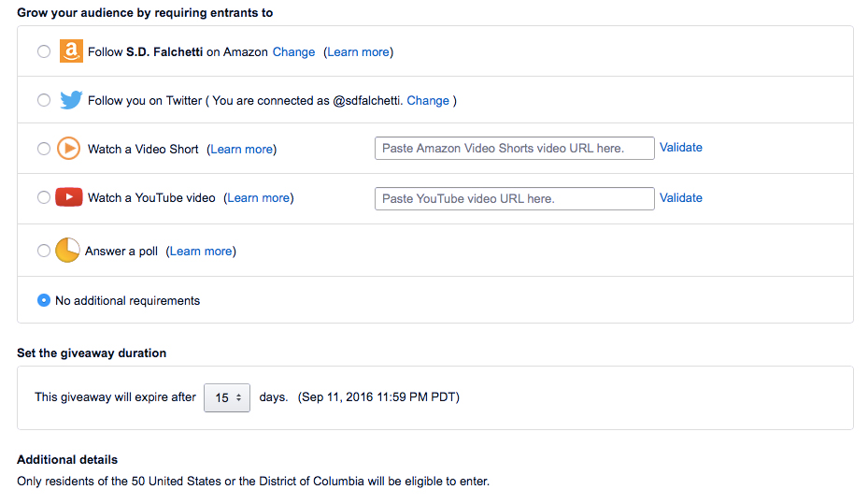Screen dimensions: 868x504
Task: Open Learn more for Follow on Amazon
Action: tap(358, 52)
